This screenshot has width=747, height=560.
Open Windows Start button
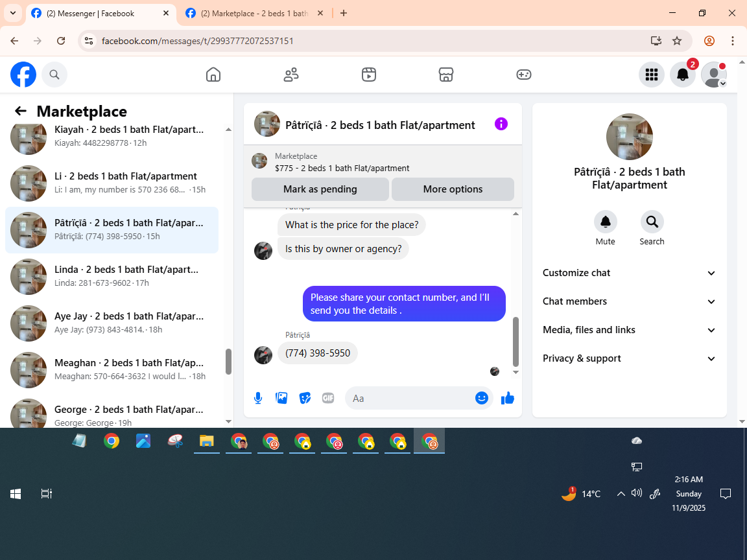pyautogui.click(x=16, y=494)
